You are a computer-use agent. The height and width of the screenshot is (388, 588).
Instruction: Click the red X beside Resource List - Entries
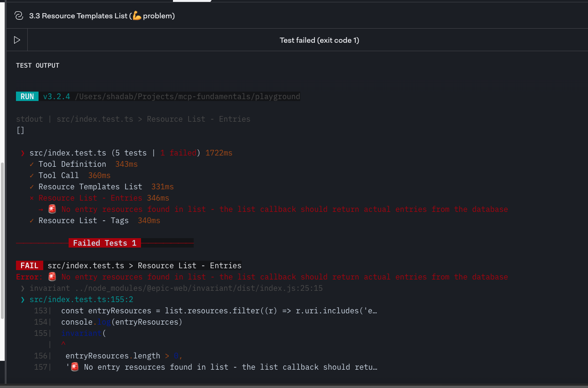[31, 198]
